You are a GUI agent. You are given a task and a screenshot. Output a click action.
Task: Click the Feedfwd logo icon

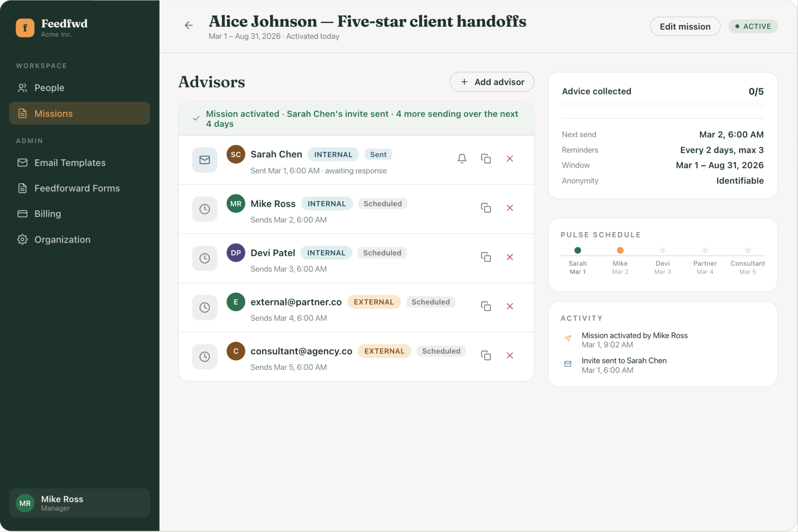pos(25,28)
